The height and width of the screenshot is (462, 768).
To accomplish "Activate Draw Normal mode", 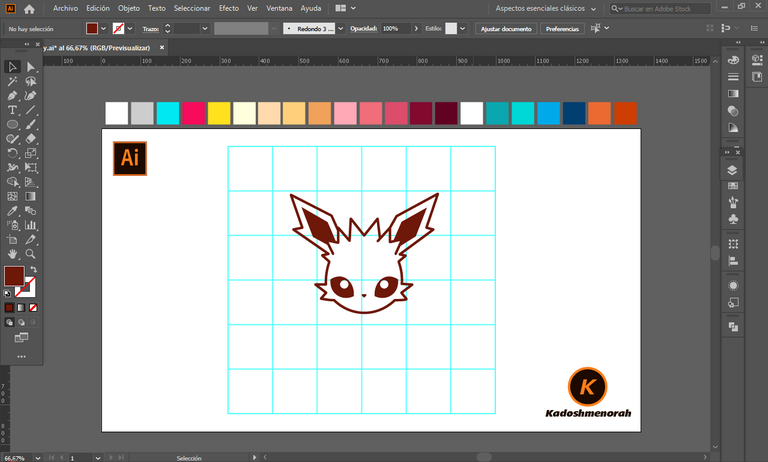I will pos(9,322).
